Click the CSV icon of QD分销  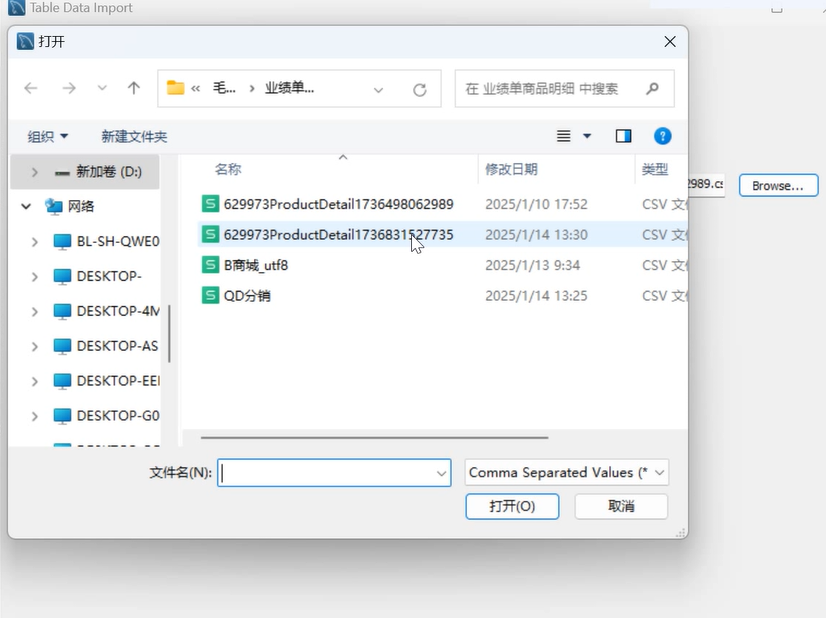(210, 295)
